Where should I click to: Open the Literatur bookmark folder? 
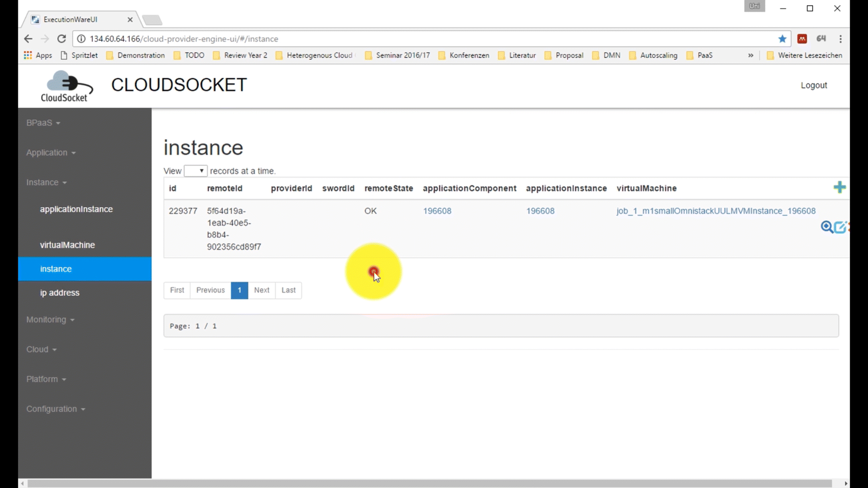click(517, 55)
